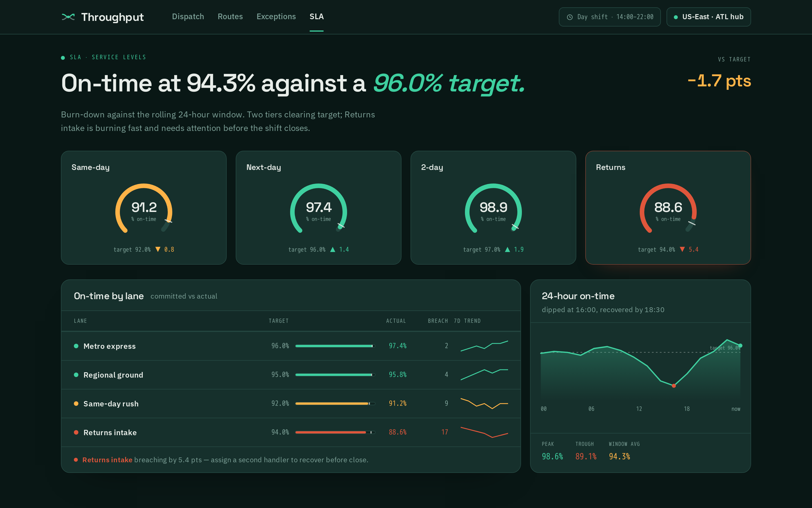Click the 'On-time by lane' heading
Image resolution: width=812 pixels, height=508 pixels.
coord(109,296)
